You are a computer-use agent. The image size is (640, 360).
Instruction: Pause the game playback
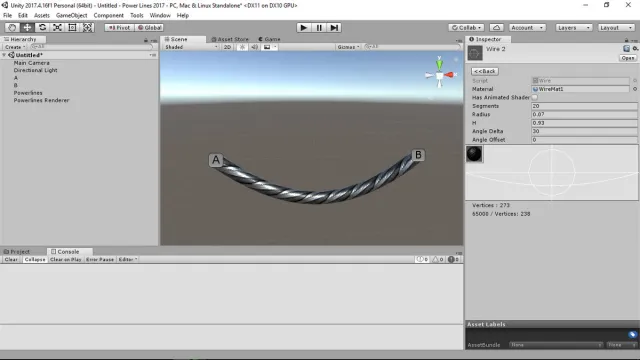click(319, 27)
